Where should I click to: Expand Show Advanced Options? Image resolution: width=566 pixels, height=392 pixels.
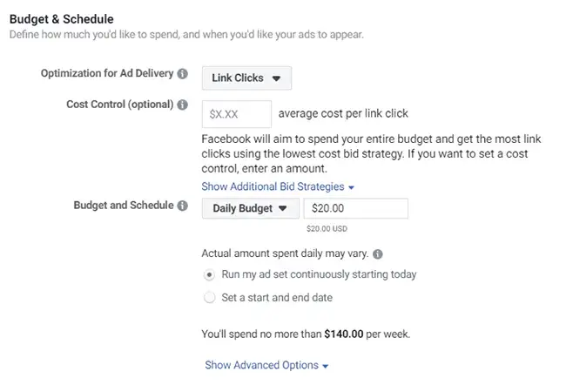coord(266,365)
